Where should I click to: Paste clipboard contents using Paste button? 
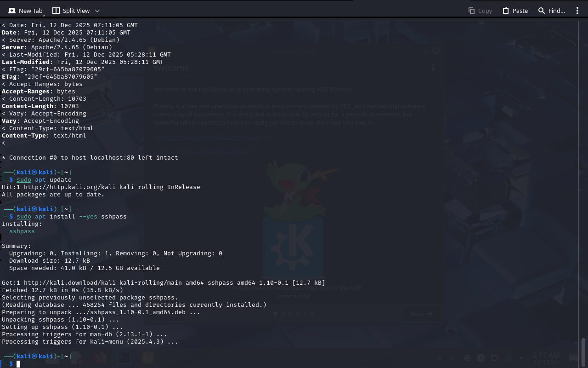515,11
